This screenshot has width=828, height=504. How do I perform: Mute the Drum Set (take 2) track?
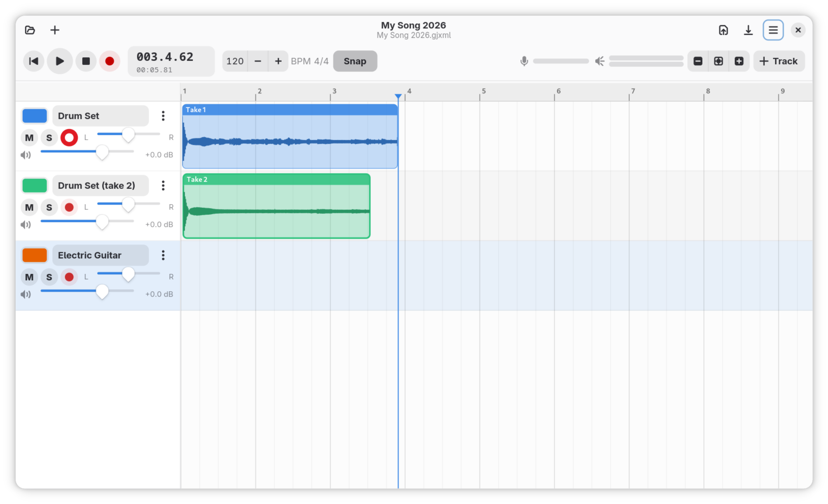point(29,208)
